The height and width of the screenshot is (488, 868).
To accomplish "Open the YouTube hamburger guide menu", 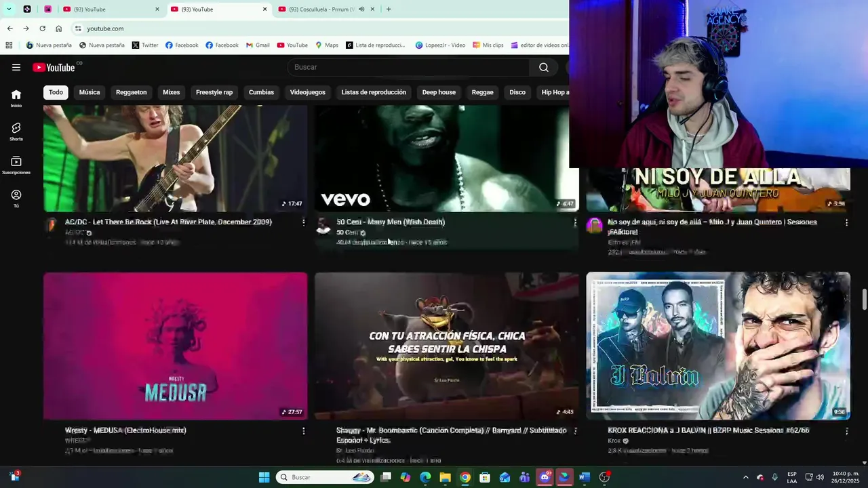I will click(x=16, y=67).
